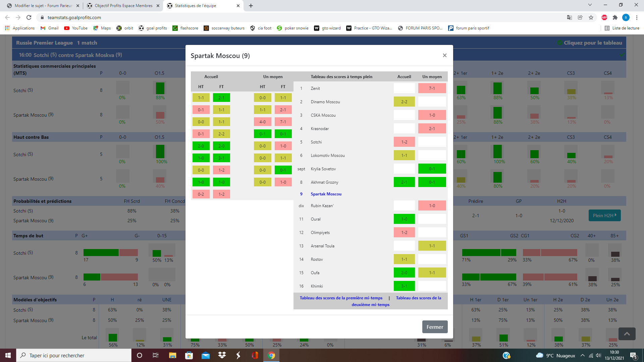Viewport: 644px width, 362px height.
Task: Open the weather widget showing 9°C Nuageux
Action: click(555, 356)
